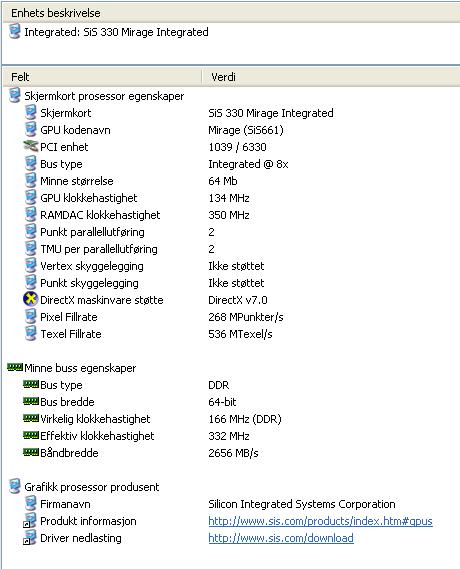This screenshot has width=460, height=569.
Task: Click the DirectX maskinvare støtte icon
Action: [x=31, y=299]
